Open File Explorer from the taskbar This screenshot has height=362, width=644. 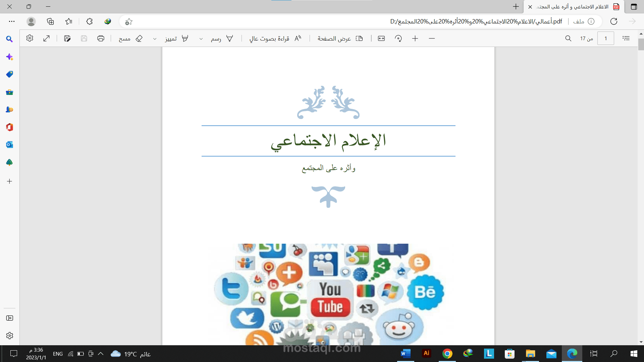(x=530, y=354)
